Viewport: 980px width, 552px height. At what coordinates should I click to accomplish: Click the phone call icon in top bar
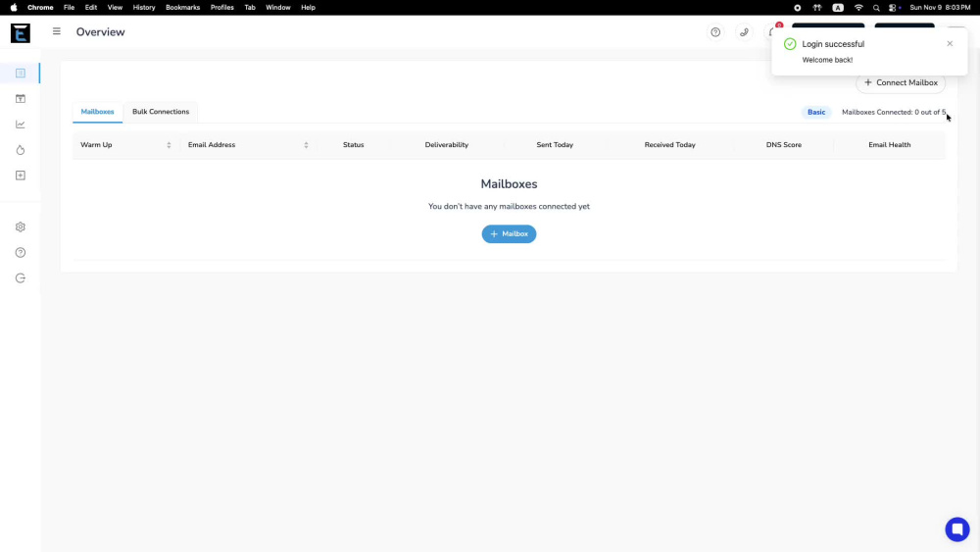tap(744, 32)
